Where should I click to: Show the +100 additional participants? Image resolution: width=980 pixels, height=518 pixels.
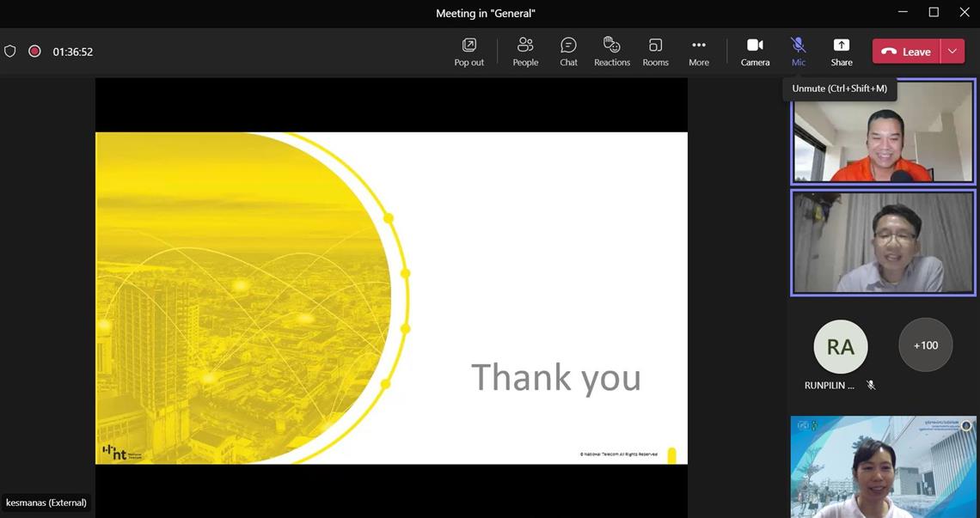[x=925, y=345]
